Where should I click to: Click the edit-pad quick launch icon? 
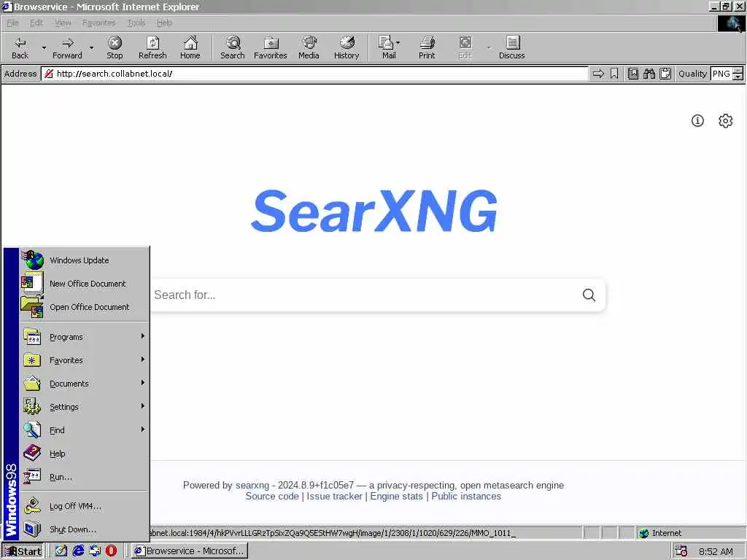pyautogui.click(x=61, y=551)
